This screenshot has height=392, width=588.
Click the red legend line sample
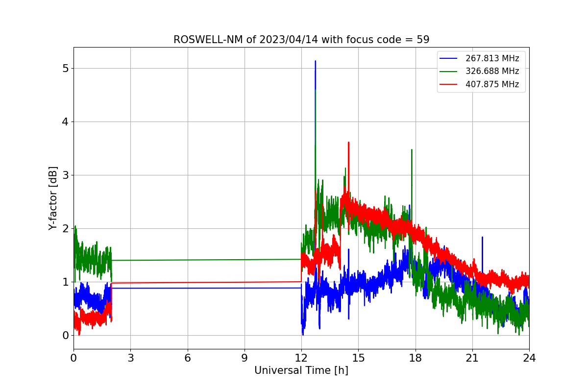(448, 84)
